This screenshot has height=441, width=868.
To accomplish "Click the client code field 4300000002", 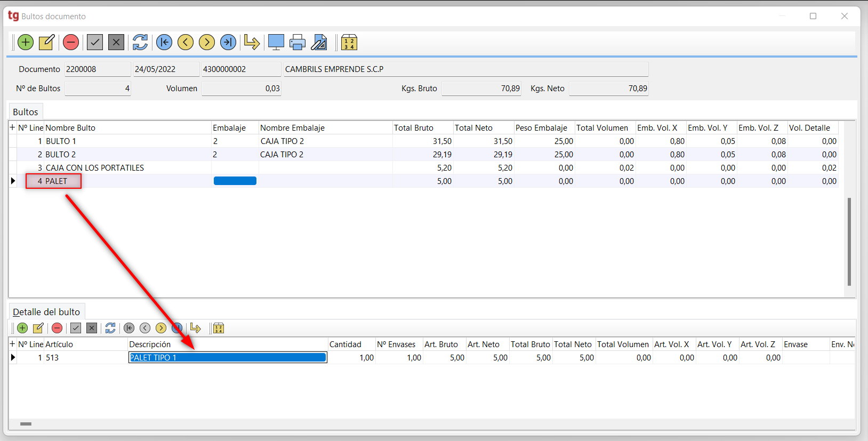I will click(x=241, y=69).
